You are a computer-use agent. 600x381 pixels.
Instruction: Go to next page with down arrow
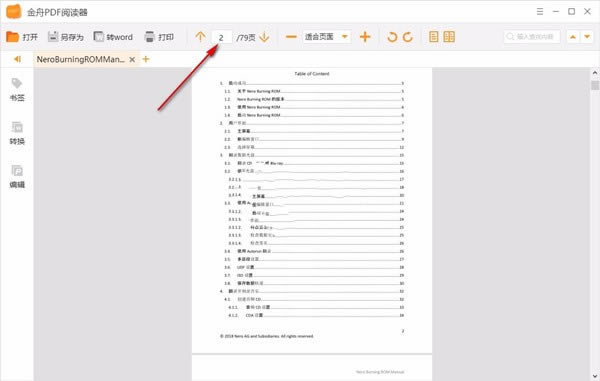pyautogui.click(x=264, y=37)
